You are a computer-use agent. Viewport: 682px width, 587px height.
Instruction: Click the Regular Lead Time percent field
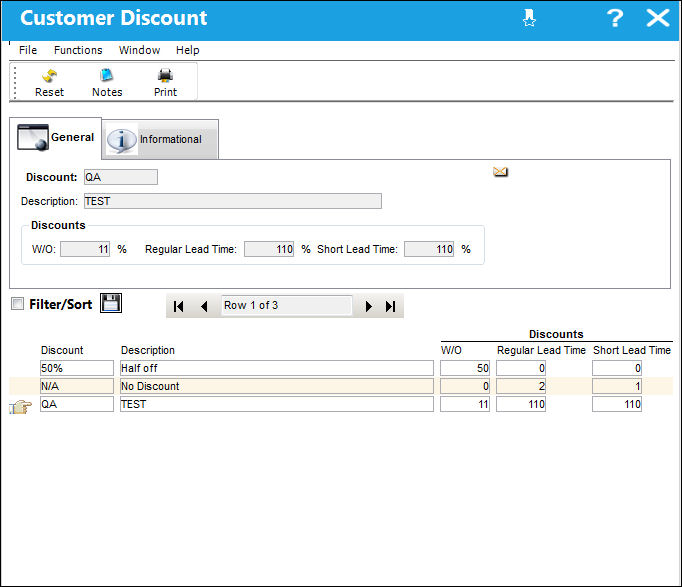tap(269, 249)
